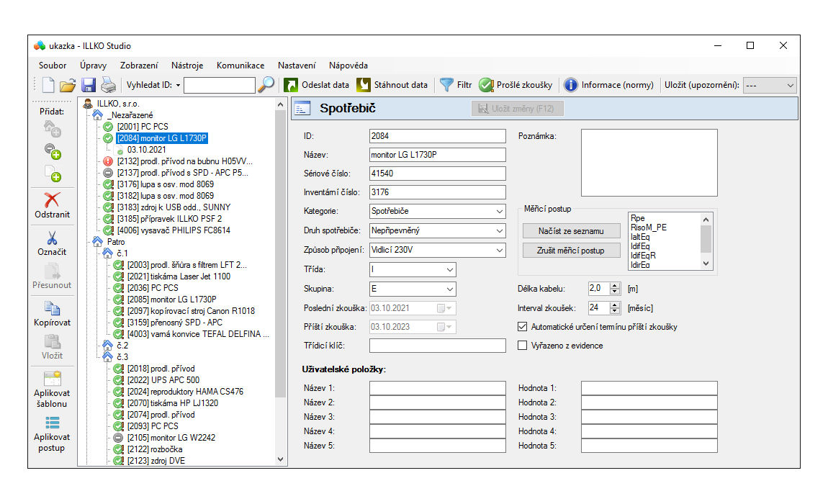Save using the floppy disk icon
Viewport: 828px width, 504px height.
tap(88, 84)
